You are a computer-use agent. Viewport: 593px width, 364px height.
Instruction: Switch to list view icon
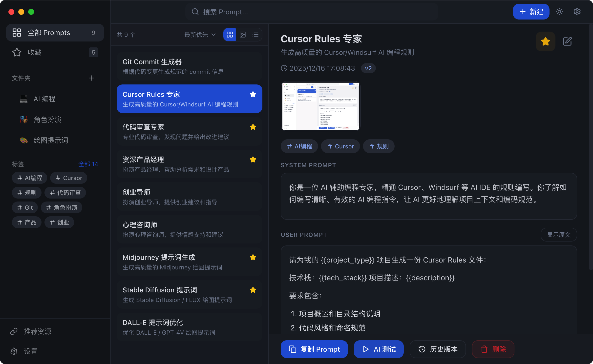pyautogui.click(x=255, y=35)
